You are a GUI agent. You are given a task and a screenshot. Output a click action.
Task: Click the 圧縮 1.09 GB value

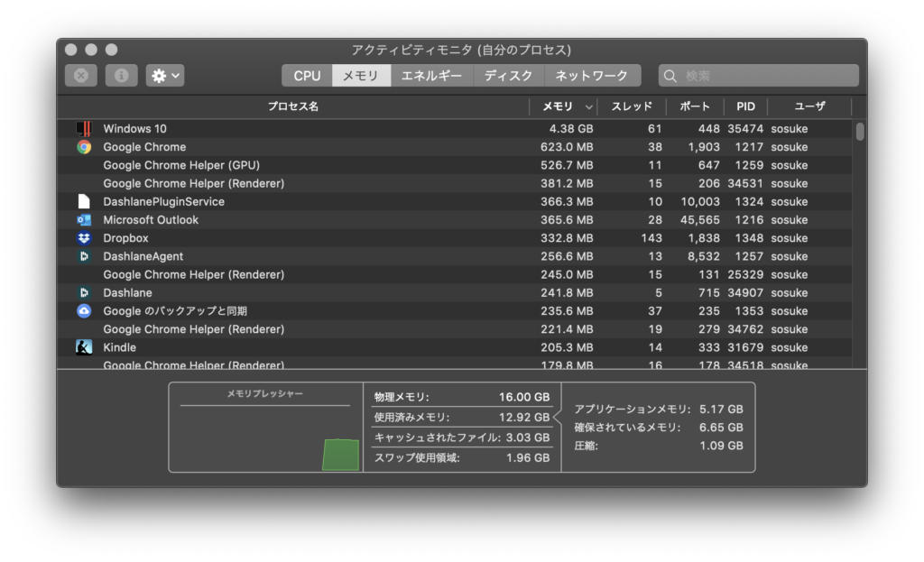point(721,446)
